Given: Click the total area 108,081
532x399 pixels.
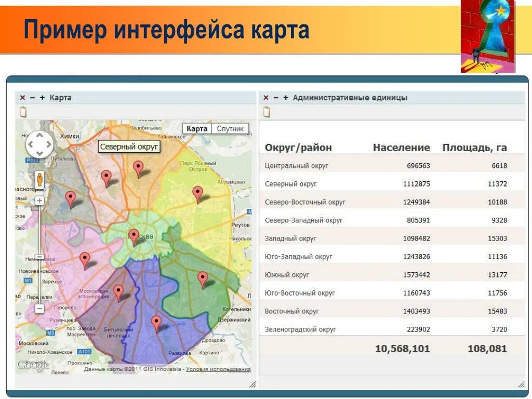Looking at the screenshot, I should pyautogui.click(x=487, y=349).
